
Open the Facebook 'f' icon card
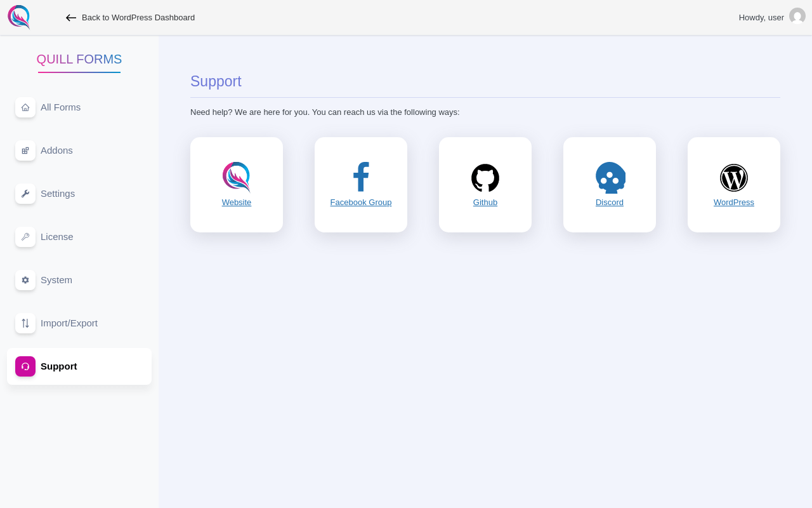coord(361,177)
